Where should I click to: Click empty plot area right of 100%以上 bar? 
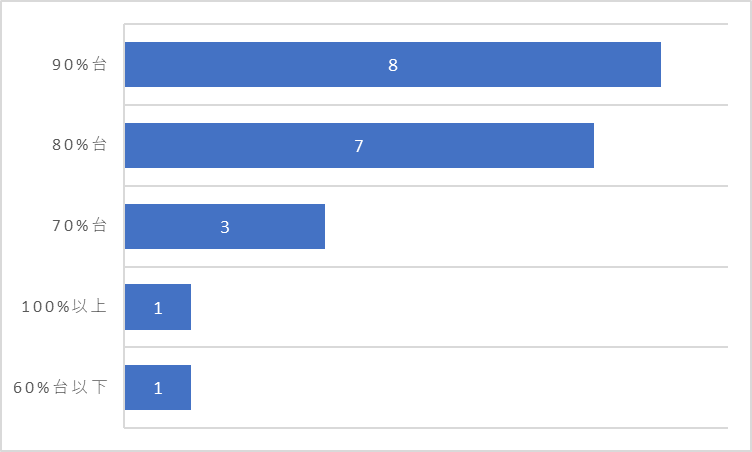pos(459,307)
